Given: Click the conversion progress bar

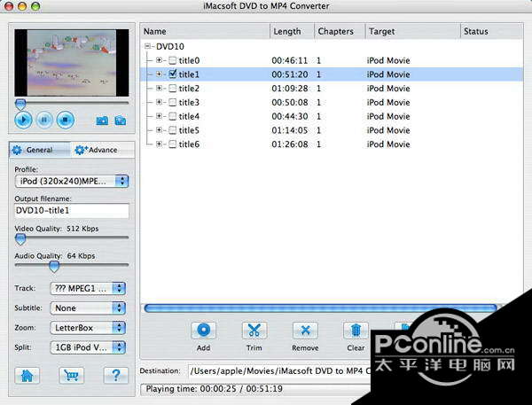Looking at the screenshot, I should (321, 308).
